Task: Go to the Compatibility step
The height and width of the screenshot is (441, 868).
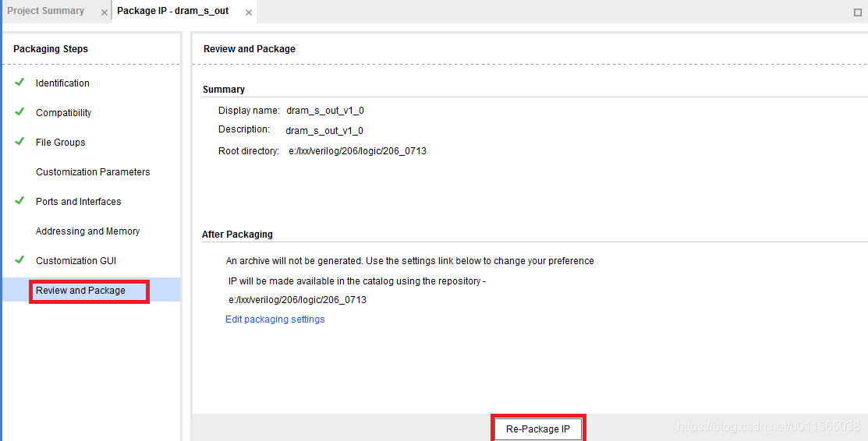Action: pyautogui.click(x=64, y=113)
